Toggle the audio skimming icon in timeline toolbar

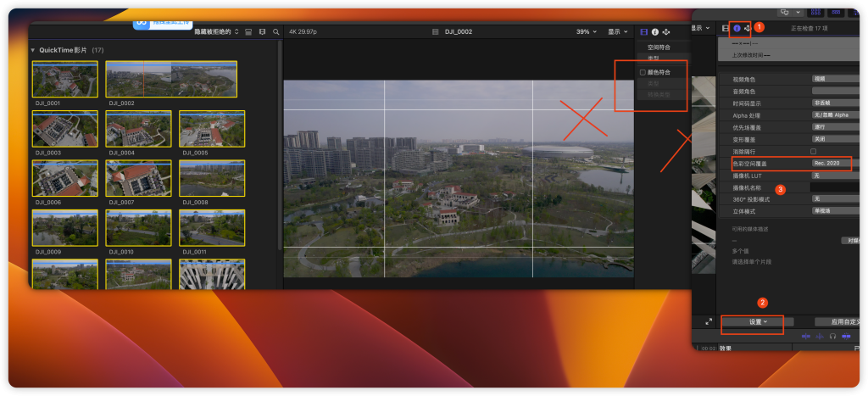pos(820,336)
